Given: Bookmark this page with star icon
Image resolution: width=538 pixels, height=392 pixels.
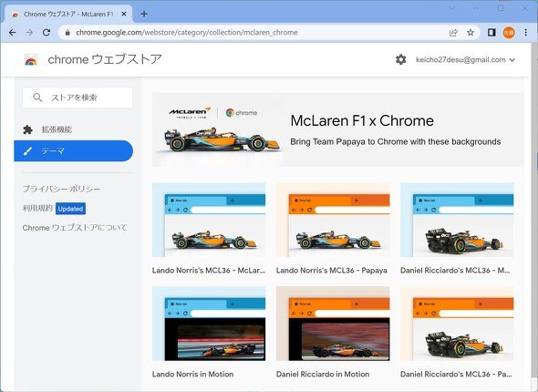Looking at the screenshot, I should (471, 33).
